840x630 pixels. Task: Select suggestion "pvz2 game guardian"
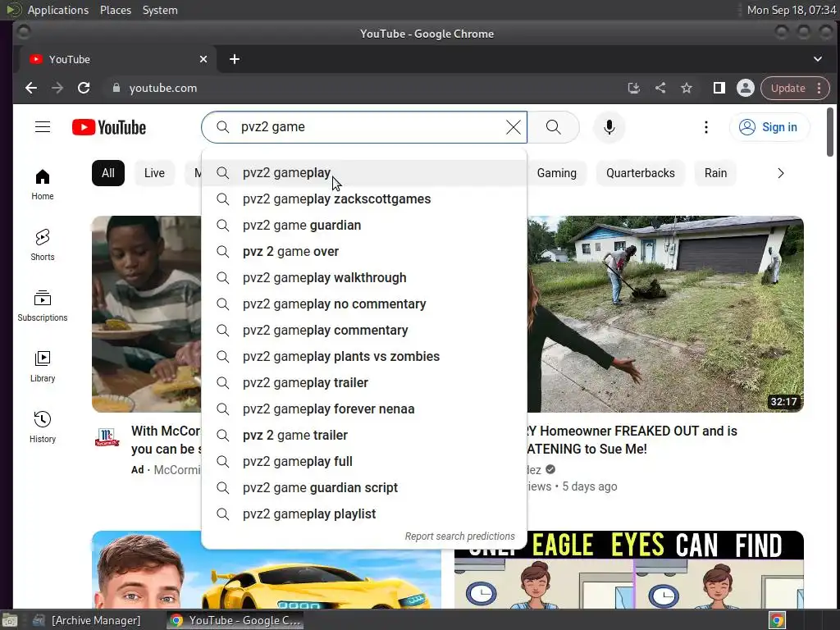tap(364, 226)
